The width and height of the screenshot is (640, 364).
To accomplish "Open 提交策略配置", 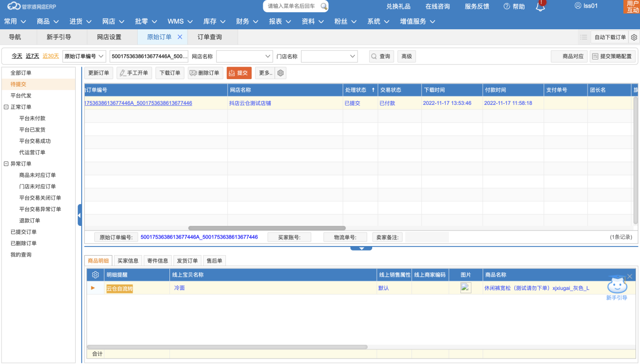I will pos(612,56).
